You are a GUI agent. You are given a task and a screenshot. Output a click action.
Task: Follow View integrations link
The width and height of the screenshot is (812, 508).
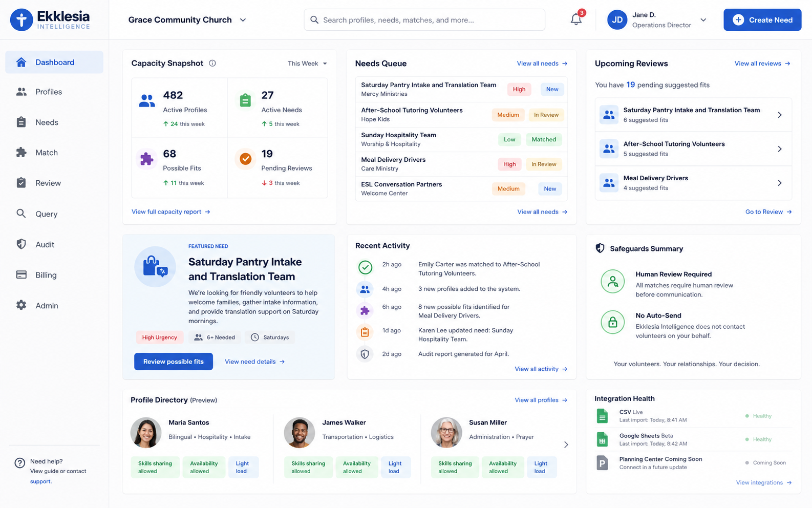(764, 482)
